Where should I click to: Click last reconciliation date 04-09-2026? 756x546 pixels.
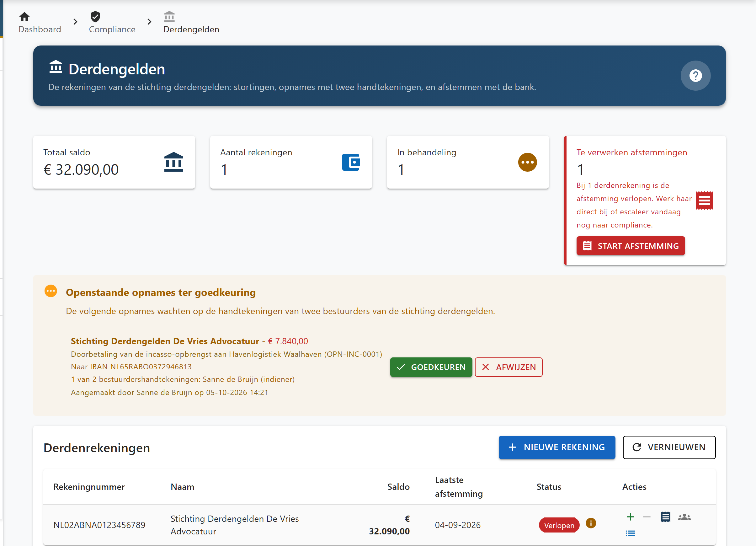[458, 525]
